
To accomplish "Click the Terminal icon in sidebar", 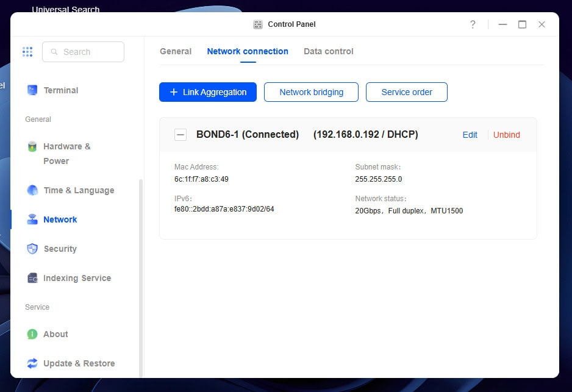I will coord(32,90).
